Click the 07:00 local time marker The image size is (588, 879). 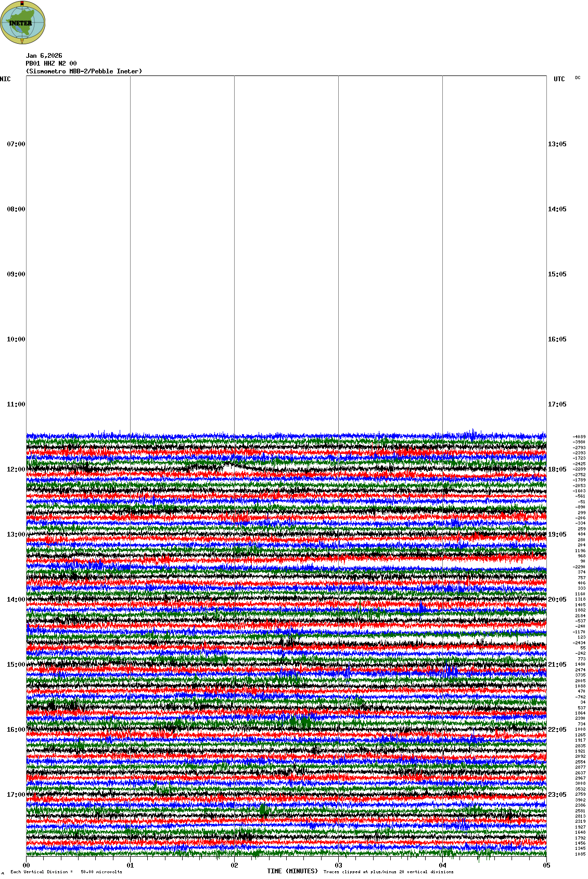[x=16, y=144]
